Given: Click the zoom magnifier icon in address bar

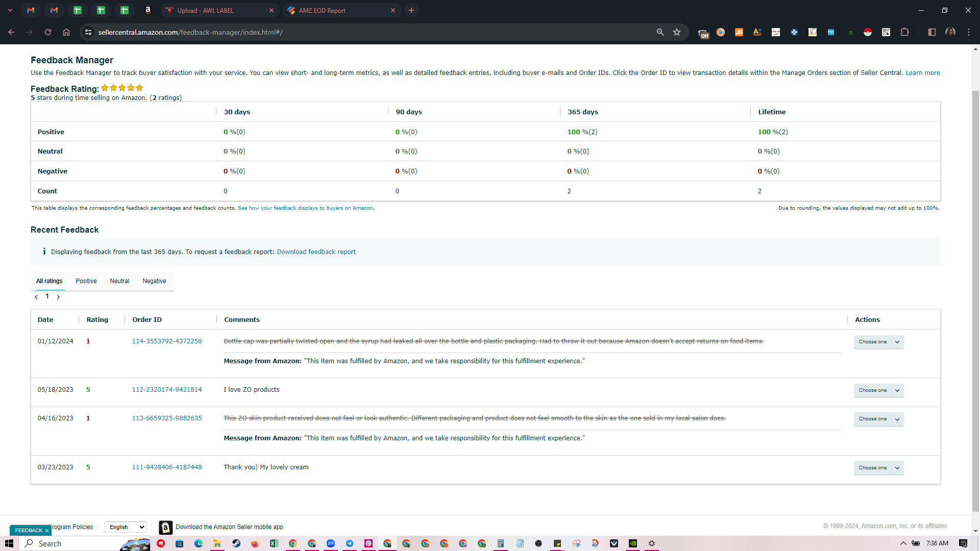Looking at the screenshot, I should pos(660,32).
